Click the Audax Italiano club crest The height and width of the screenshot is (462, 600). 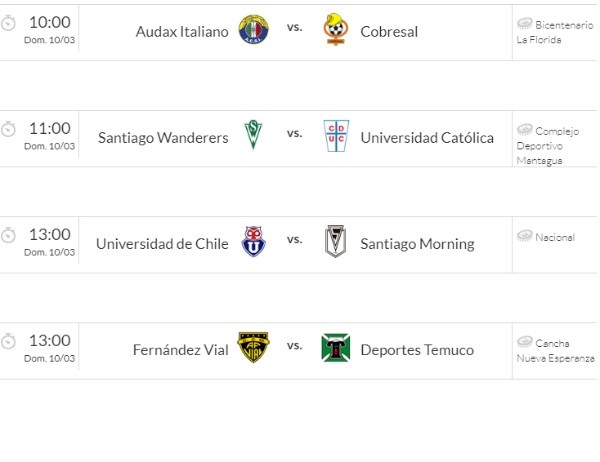(253, 29)
